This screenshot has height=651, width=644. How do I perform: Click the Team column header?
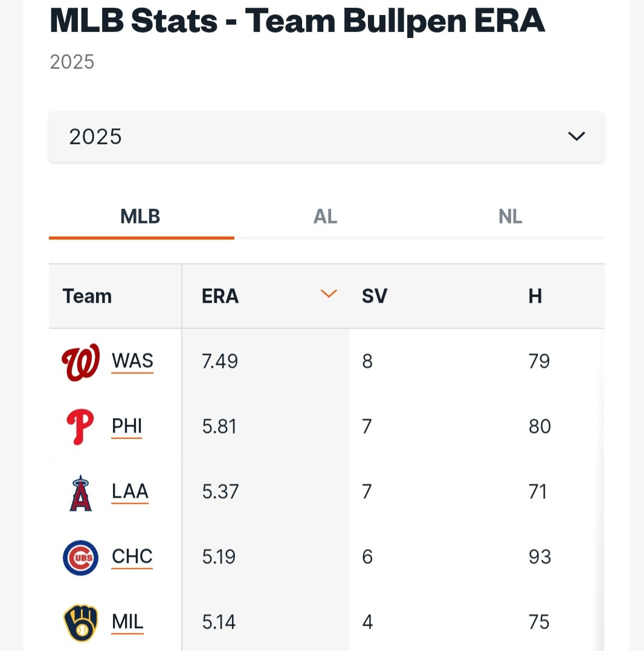[x=87, y=297]
